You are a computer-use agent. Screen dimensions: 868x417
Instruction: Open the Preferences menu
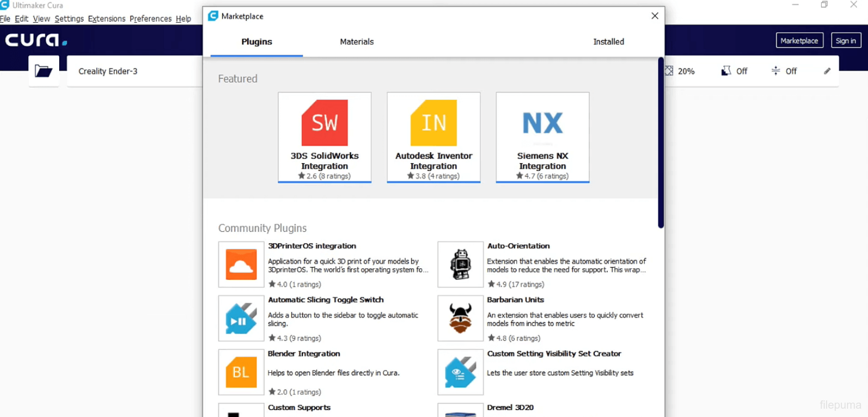150,19
